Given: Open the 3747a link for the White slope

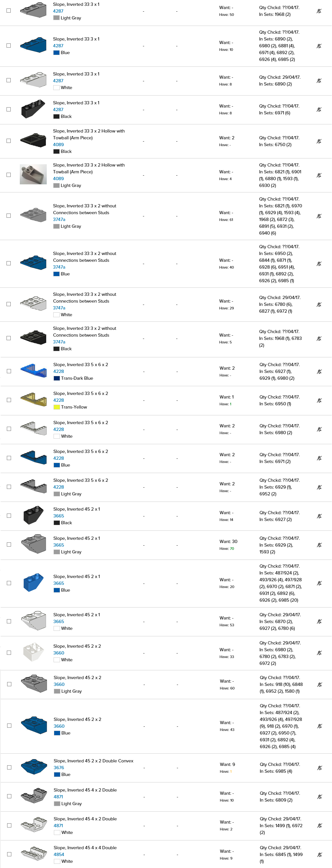Looking at the screenshot, I should pos(59,308).
